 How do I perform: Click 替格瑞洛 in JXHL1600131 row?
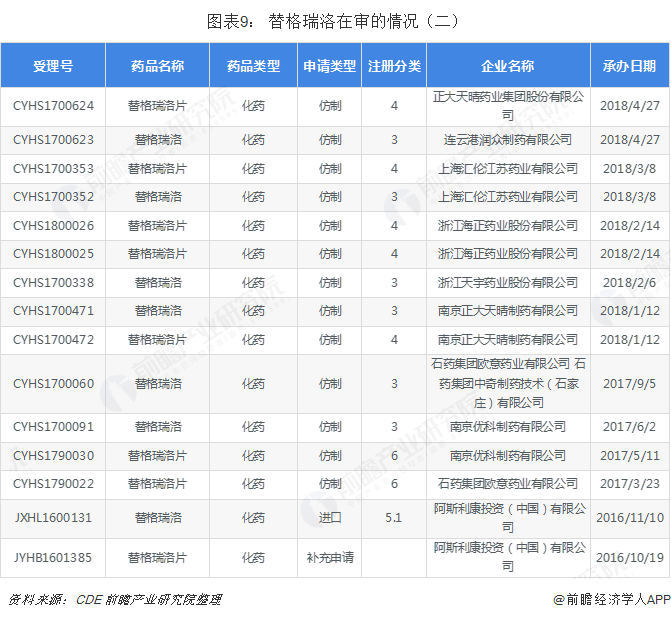[x=158, y=518]
